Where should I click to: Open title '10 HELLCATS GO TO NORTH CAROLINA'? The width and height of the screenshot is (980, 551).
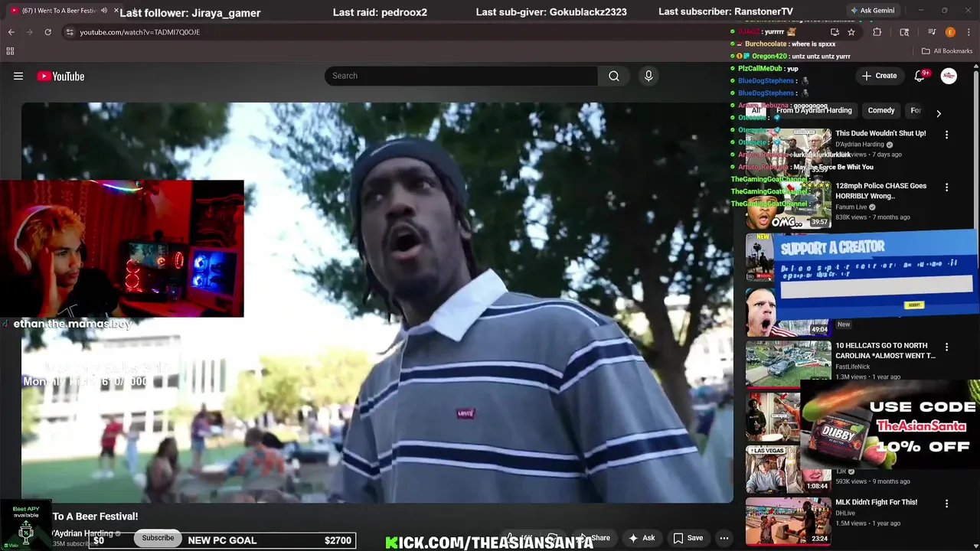(885, 350)
